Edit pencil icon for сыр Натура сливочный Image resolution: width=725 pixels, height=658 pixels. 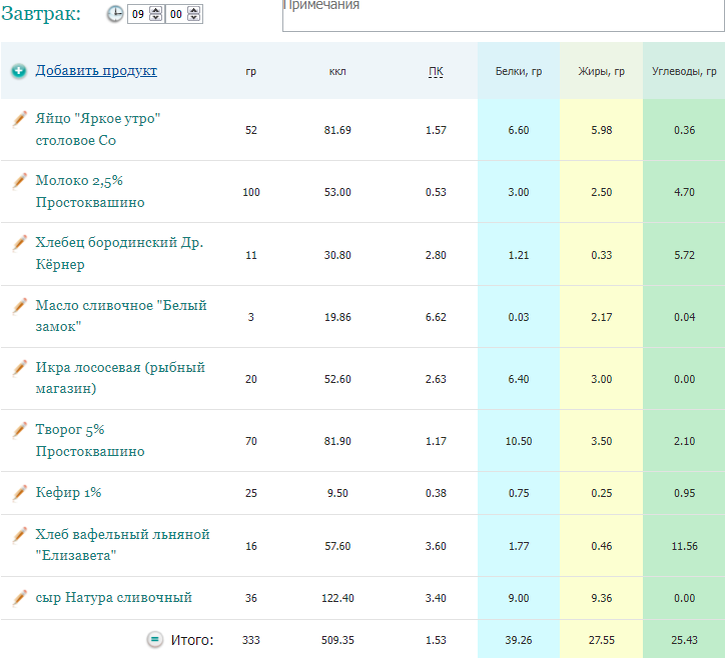tap(19, 597)
